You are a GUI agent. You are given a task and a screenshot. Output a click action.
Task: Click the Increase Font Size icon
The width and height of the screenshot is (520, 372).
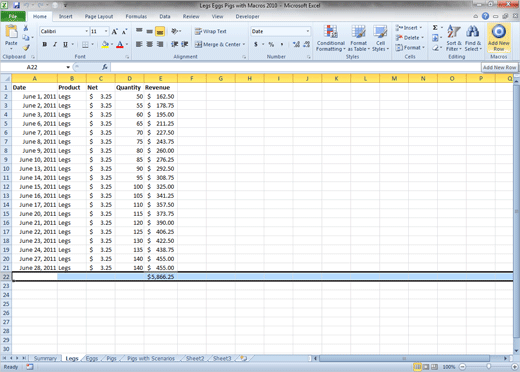pos(114,32)
